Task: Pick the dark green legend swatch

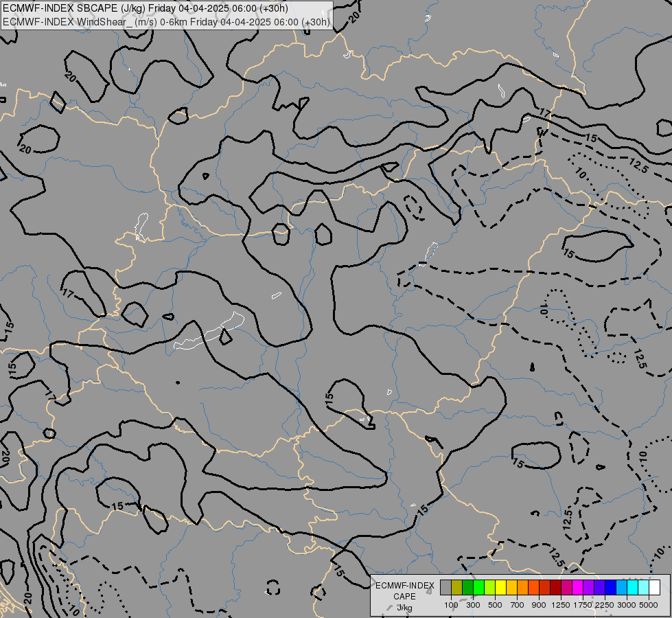Action: click(x=467, y=587)
